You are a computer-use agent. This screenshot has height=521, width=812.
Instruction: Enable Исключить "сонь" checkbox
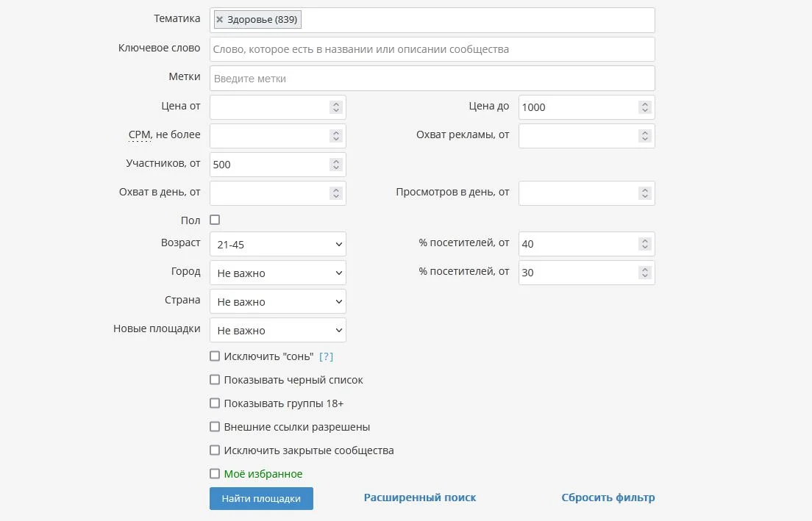(215, 356)
